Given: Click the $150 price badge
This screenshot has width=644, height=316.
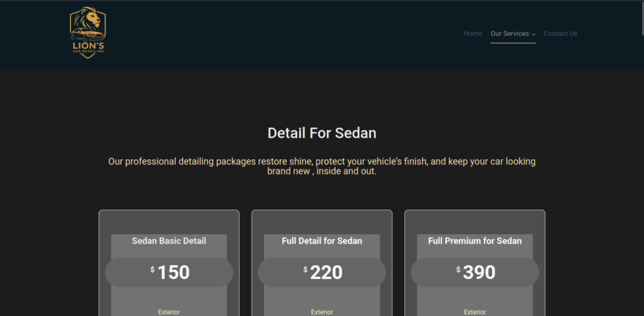Looking at the screenshot, I should point(169,272).
